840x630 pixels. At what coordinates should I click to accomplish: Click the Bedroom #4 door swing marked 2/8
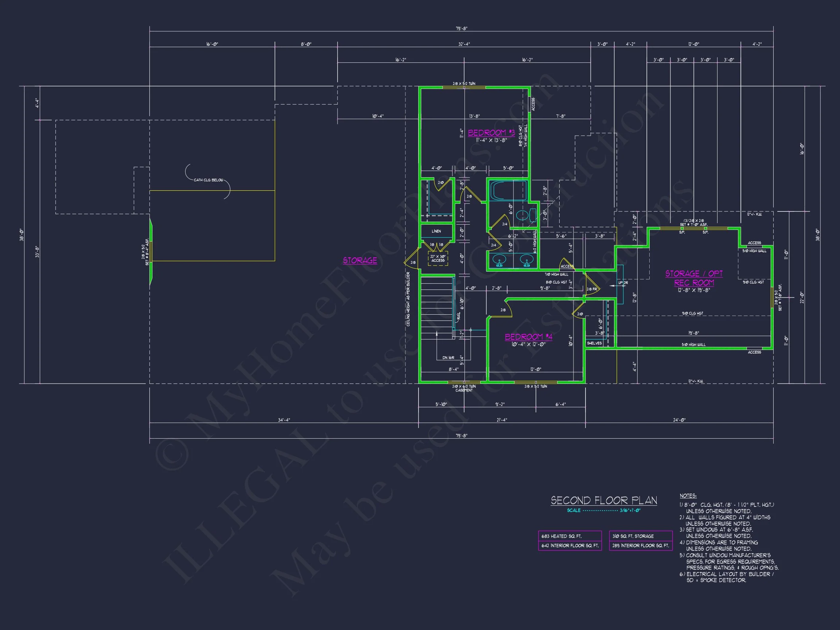[x=504, y=309]
